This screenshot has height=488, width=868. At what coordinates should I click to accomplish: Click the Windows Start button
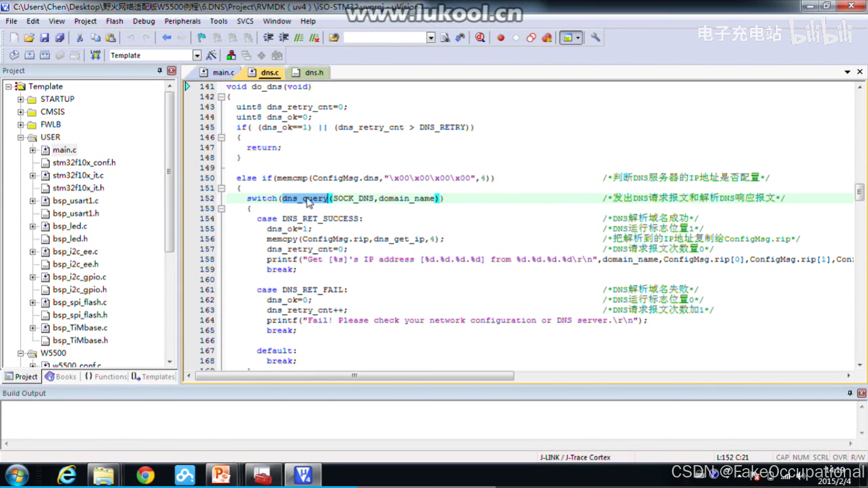(x=17, y=475)
